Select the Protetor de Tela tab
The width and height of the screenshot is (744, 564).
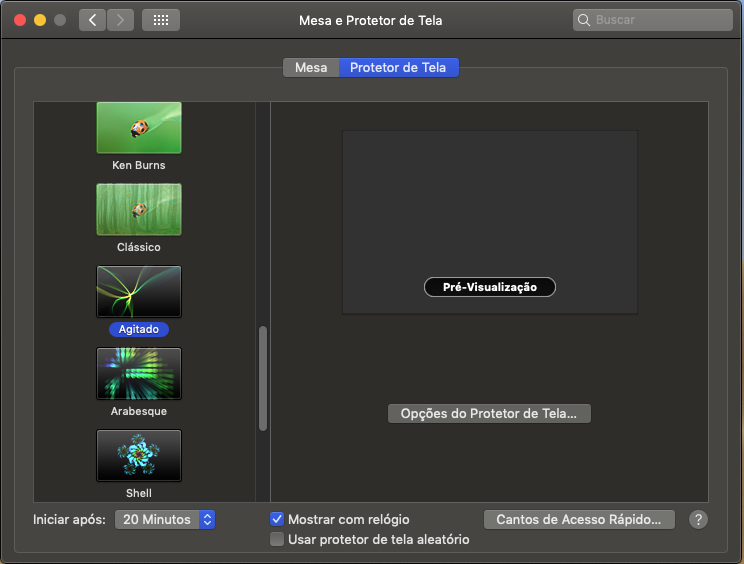pos(399,67)
